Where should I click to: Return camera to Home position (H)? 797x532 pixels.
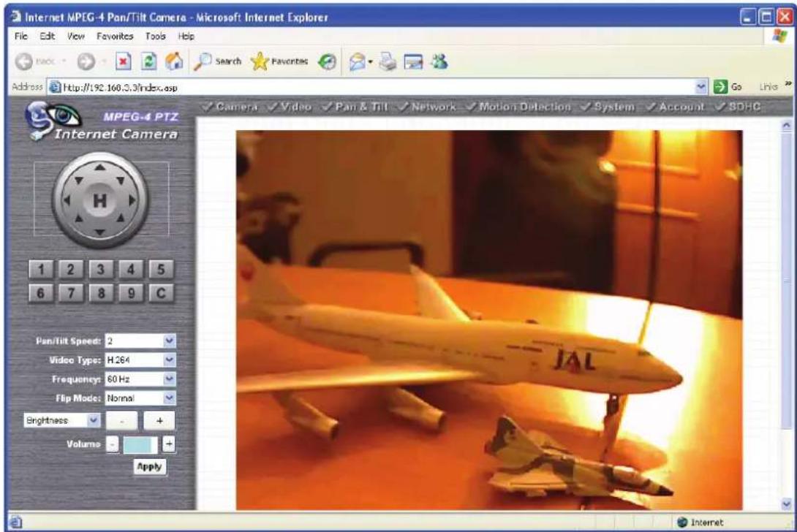point(100,200)
